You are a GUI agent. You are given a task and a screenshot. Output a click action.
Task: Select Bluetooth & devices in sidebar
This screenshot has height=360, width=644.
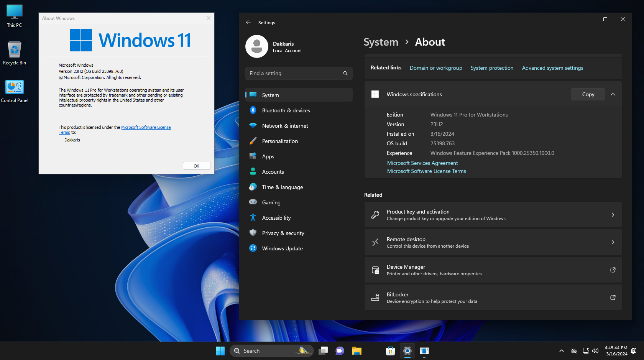pos(286,110)
